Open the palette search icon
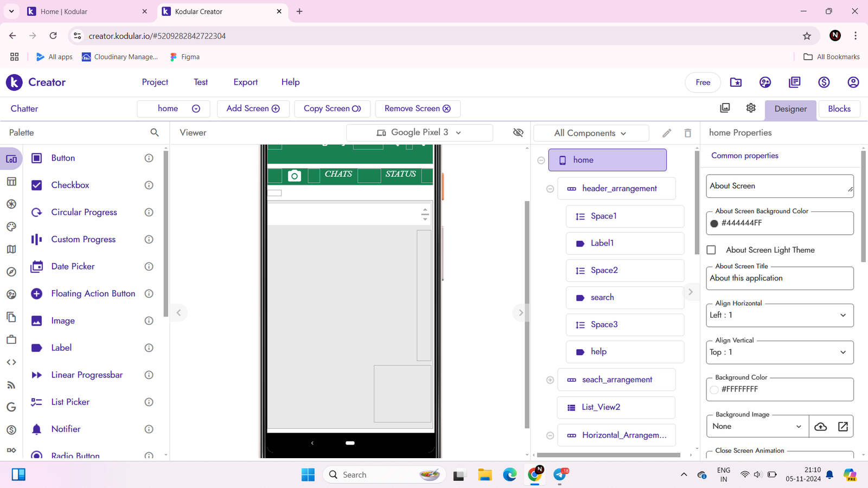 [155, 132]
